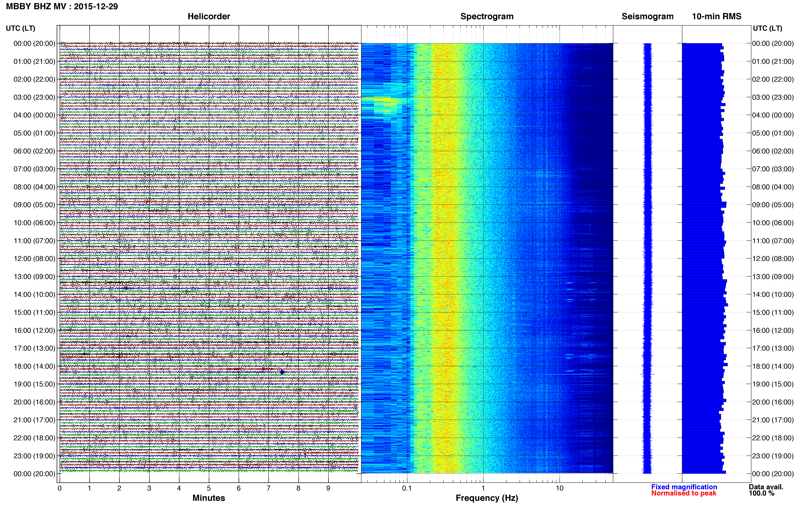Image resolution: width=812 pixels, height=508 pixels.
Task: Select the 05:00 (01:00) label on left axis
Action: click(34, 133)
